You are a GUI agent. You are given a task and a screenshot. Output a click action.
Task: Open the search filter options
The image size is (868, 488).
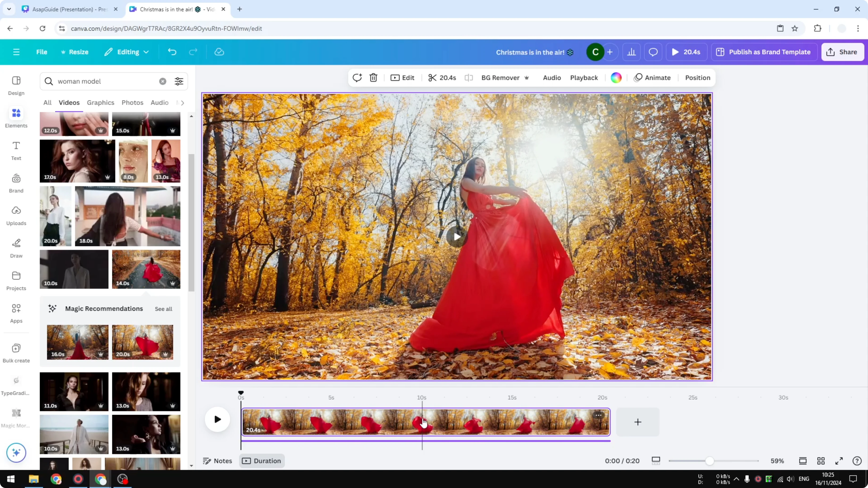pos(179,81)
